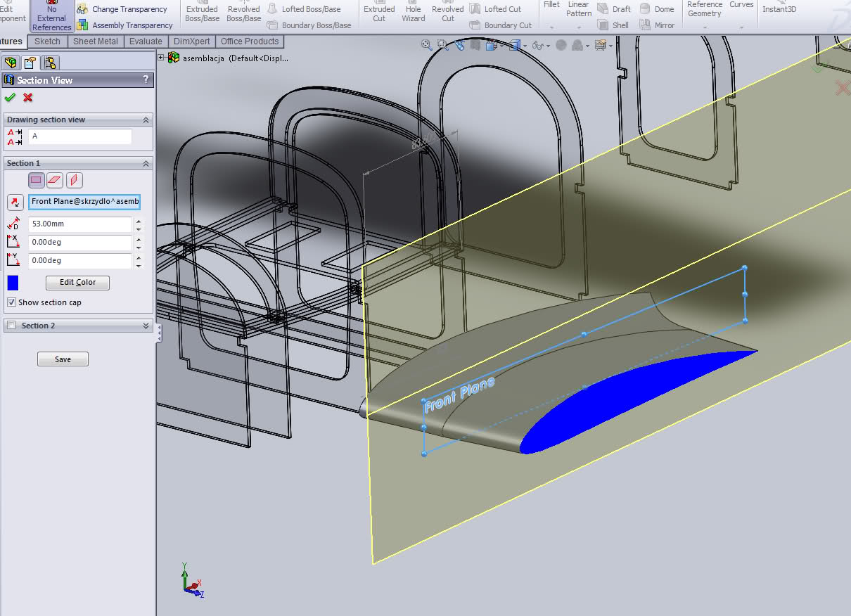Click Zoom to Fit in view toolbar

point(426,45)
